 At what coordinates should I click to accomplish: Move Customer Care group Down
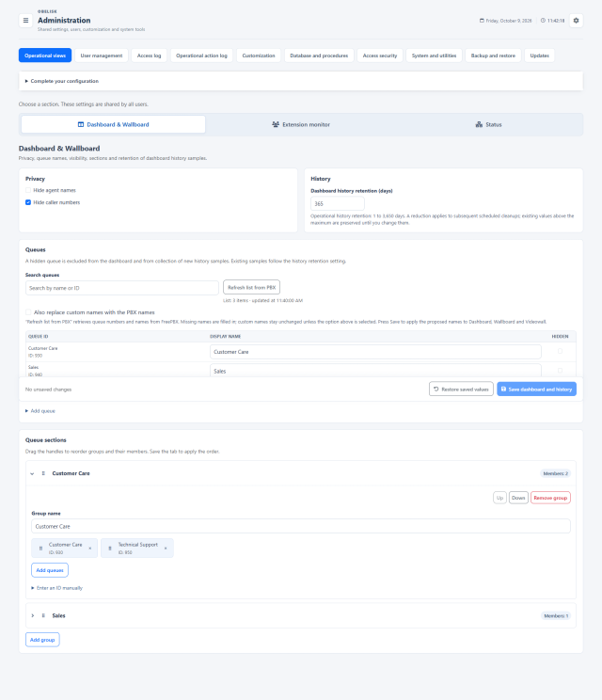pyautogui.click(x=518, y=498)
